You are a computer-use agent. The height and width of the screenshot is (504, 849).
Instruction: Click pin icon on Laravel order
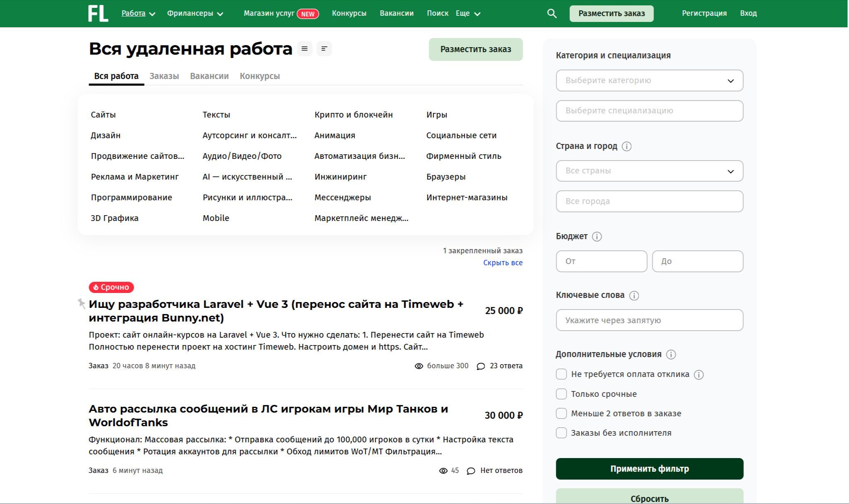click(82, 304)
